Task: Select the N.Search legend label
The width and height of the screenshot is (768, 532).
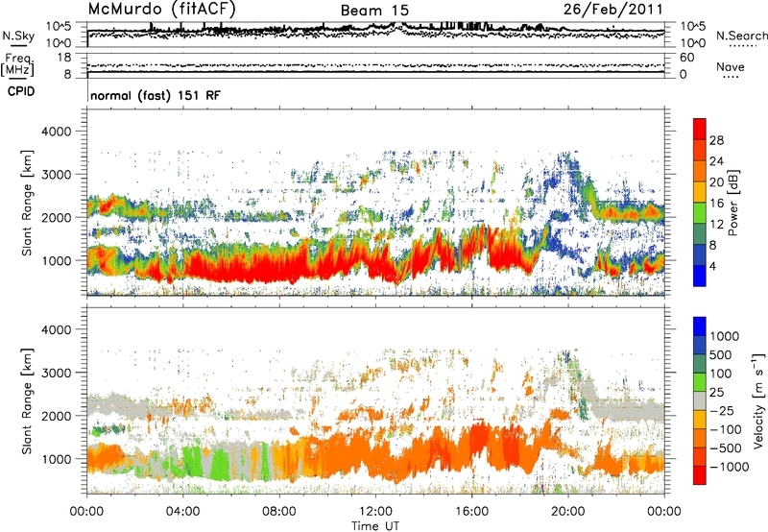Action: (741, 36)
